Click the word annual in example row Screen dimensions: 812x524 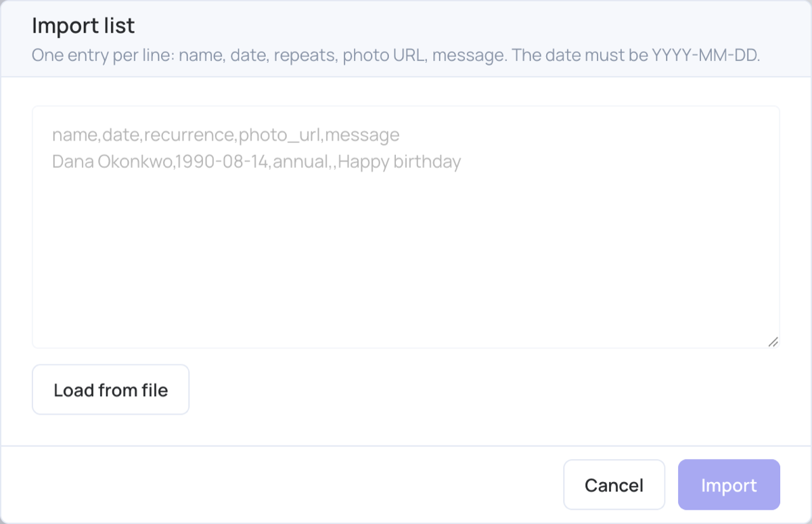300,162
